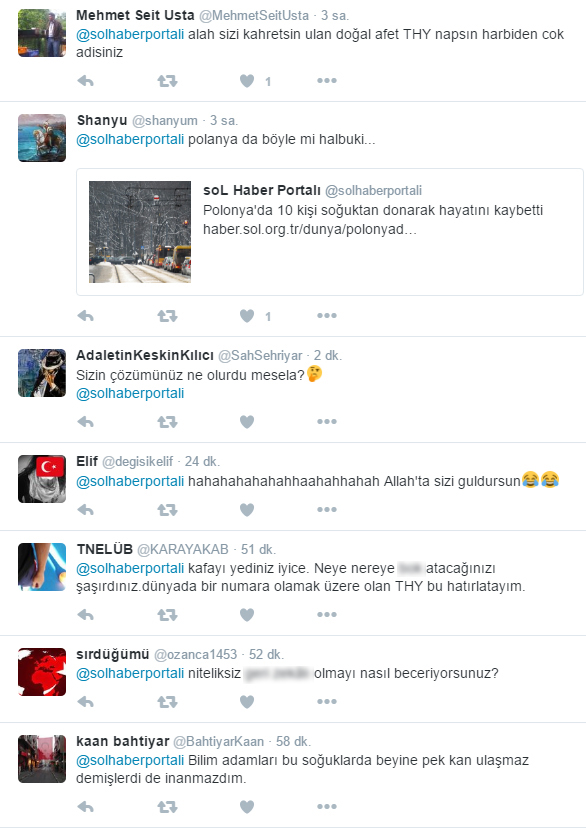Reply to Mehmet Seit Usta's tweet

tap(85, 81)
